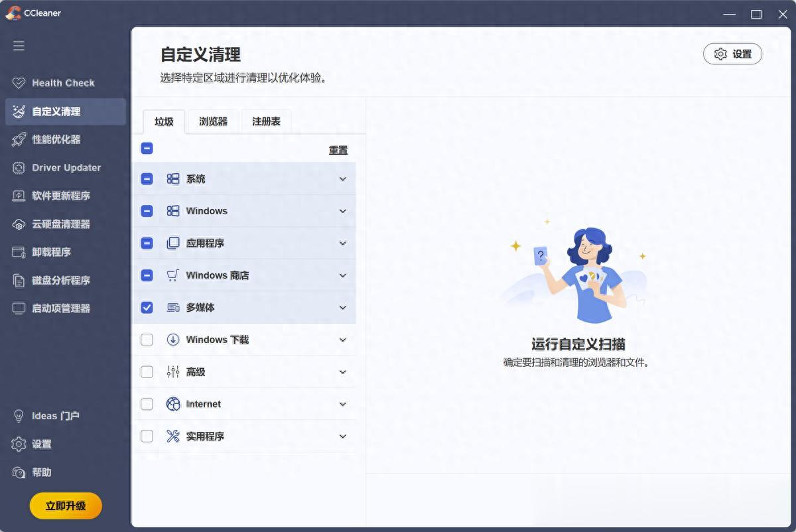Toggle the Windows category checkbox

147,211
